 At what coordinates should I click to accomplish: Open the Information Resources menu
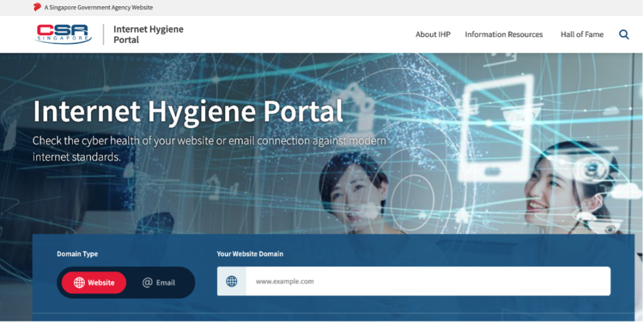coord(503,35)
